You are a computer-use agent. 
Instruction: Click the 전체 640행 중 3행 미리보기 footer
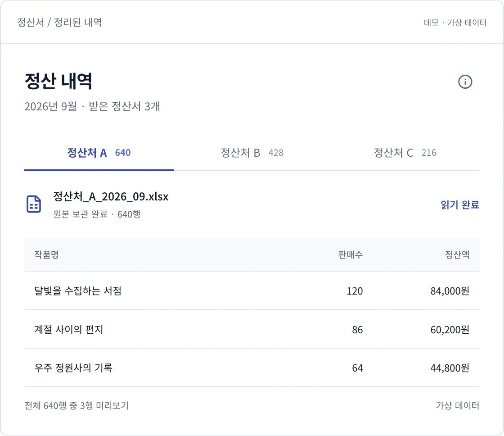coord(76,405)
